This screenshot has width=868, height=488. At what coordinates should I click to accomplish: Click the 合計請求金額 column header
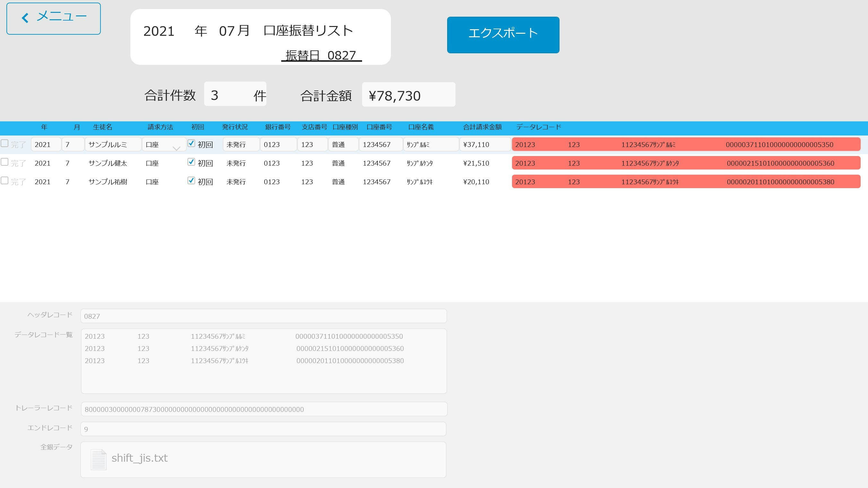tap(482, 127)
